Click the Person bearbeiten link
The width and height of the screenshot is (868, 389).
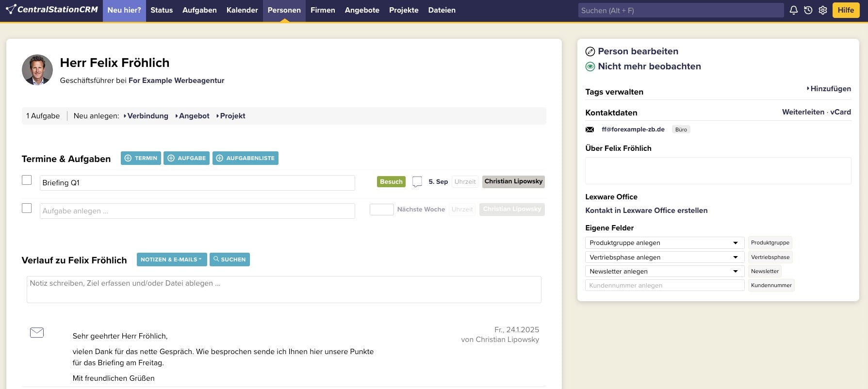point(638,51)
